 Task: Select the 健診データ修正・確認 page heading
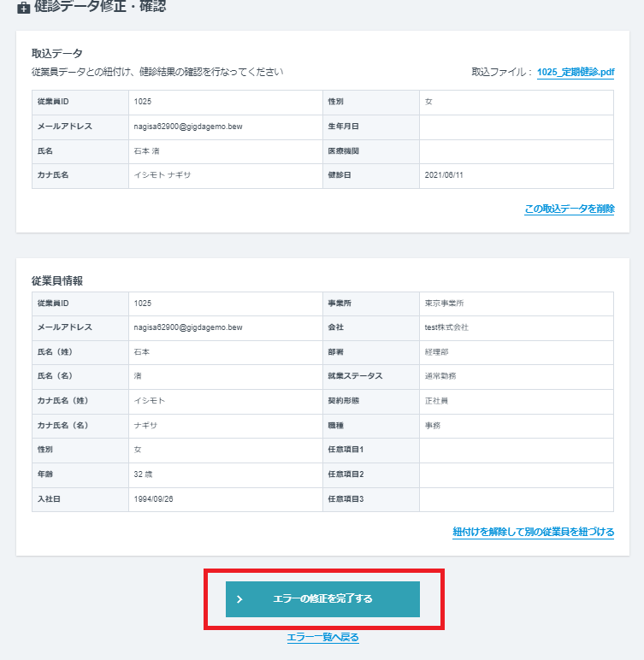(100, 6)
